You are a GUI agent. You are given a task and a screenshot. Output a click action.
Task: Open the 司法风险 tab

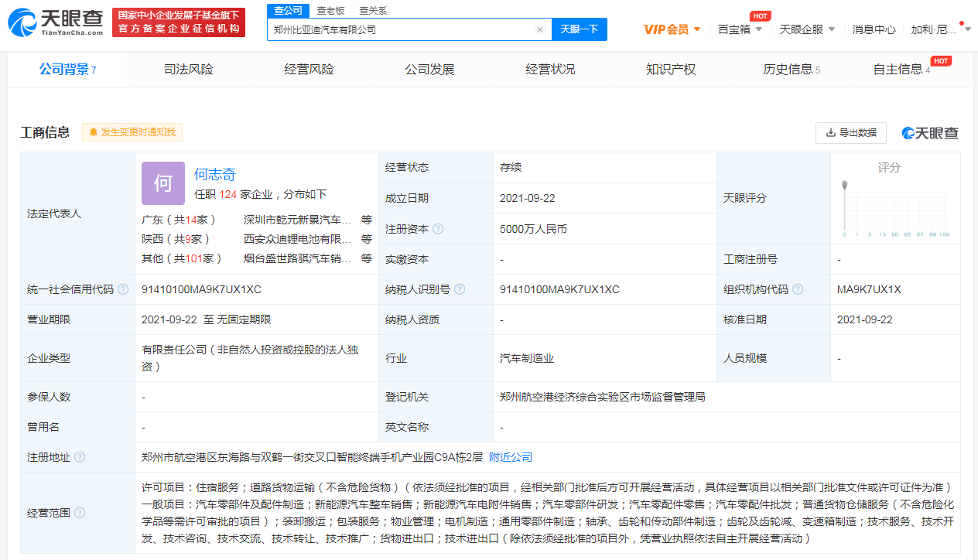click(188, 70)
